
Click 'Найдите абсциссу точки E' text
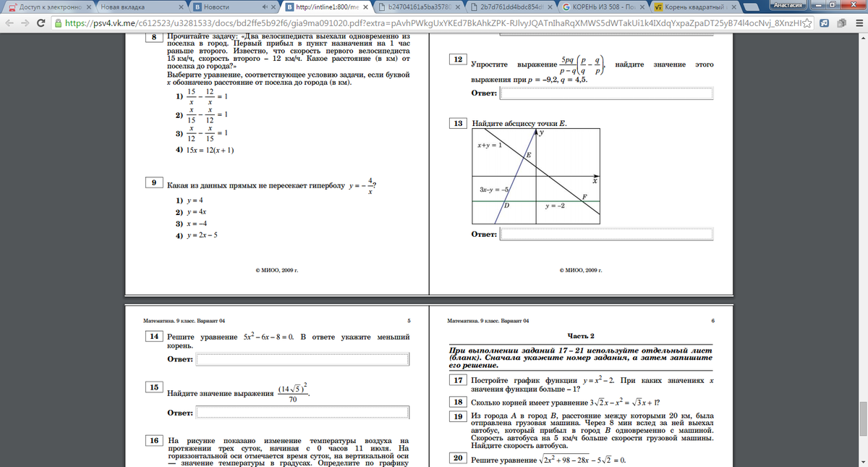519,124
